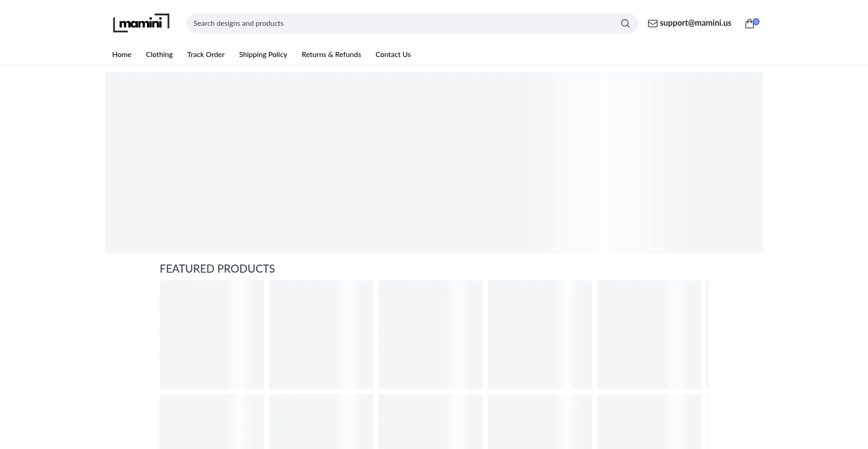The image size is (868, 449).
Task: Click the cart item count badge
Action: pyautogui.click(x=756, y=21)
